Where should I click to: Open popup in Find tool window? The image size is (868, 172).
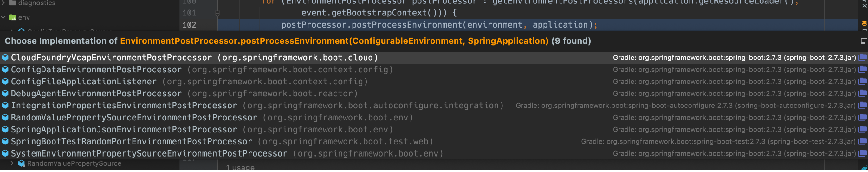pyautogui.click(x=864, y=41)
